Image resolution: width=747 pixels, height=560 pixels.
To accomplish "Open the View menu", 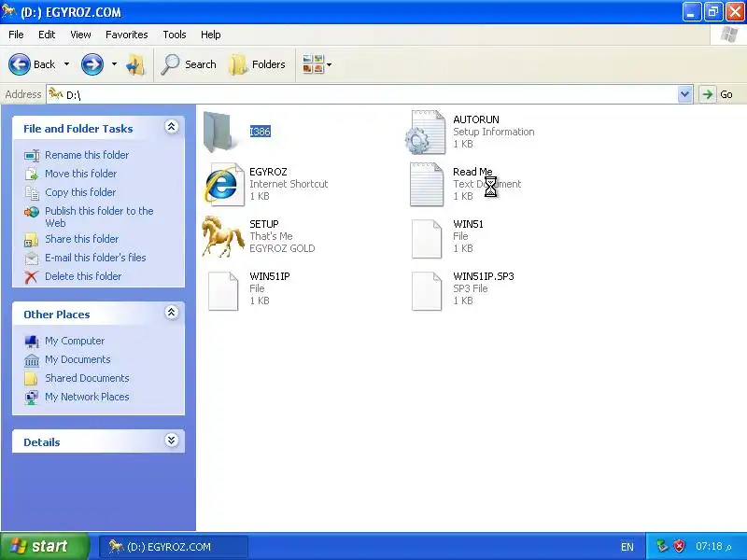I will click(x=80, y=35).
